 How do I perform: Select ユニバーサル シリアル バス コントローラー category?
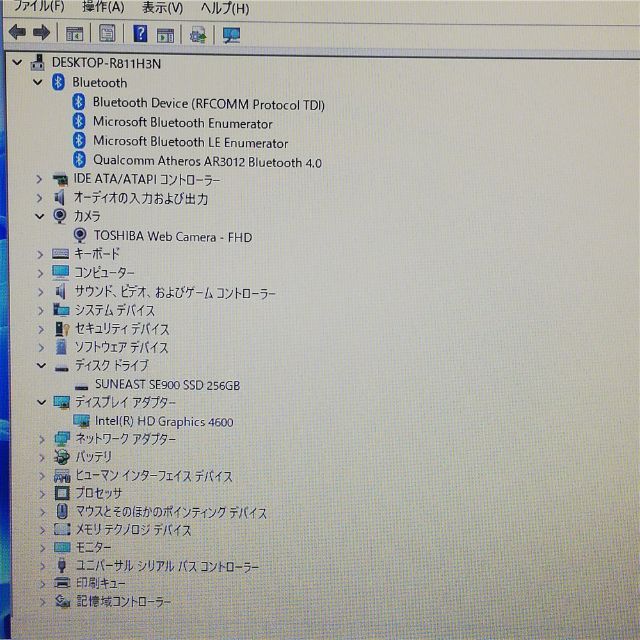click(167, 566)
